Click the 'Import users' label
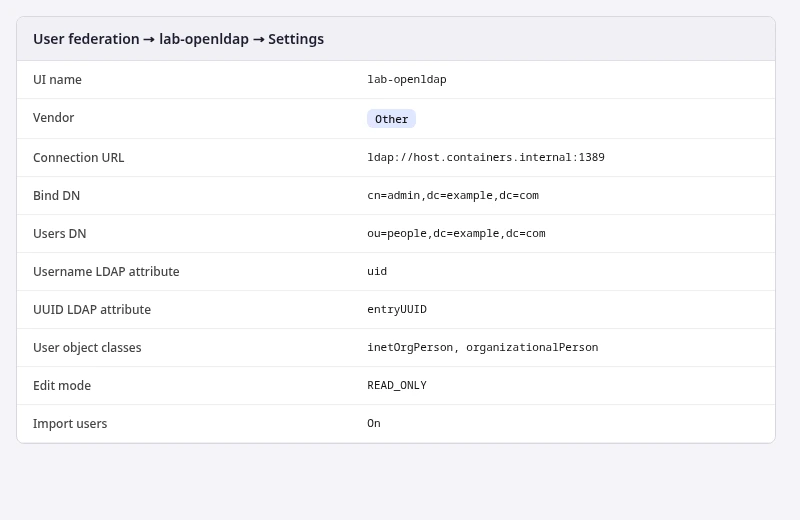 pos(70,424)
